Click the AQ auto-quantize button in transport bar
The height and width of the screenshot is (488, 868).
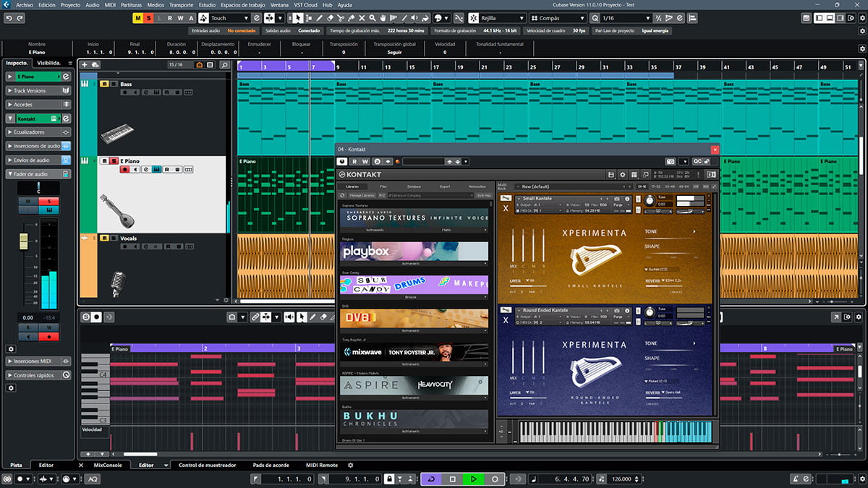(x=93, y=479)
